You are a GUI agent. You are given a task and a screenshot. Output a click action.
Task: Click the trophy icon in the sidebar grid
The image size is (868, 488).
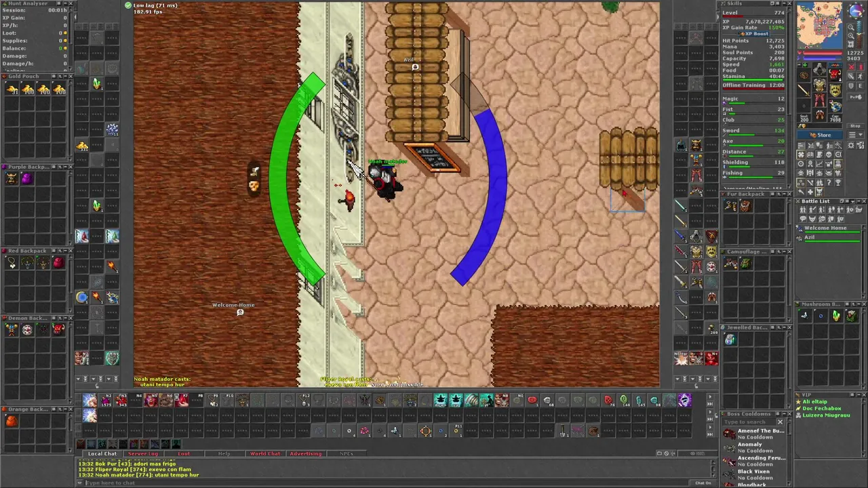838,182
